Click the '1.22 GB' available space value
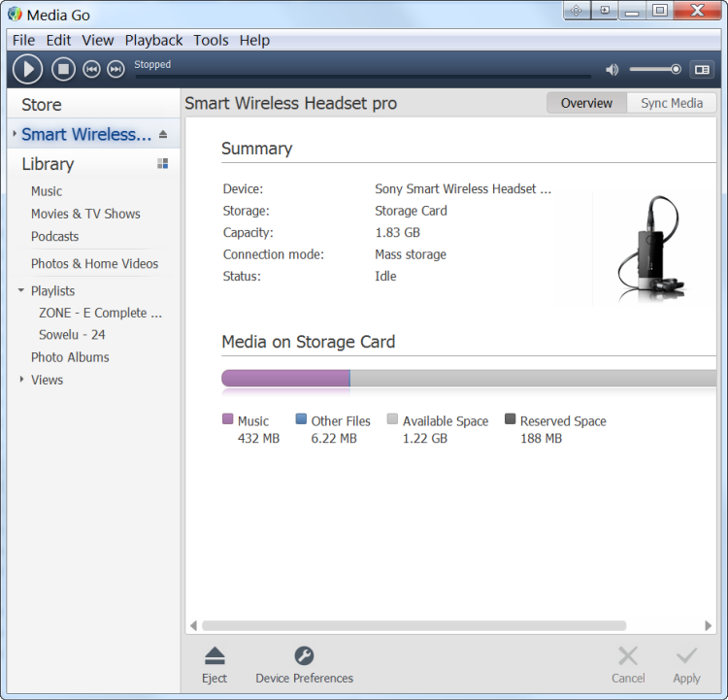The width and height of the screenshot is (728, 700). pos(425,438)
